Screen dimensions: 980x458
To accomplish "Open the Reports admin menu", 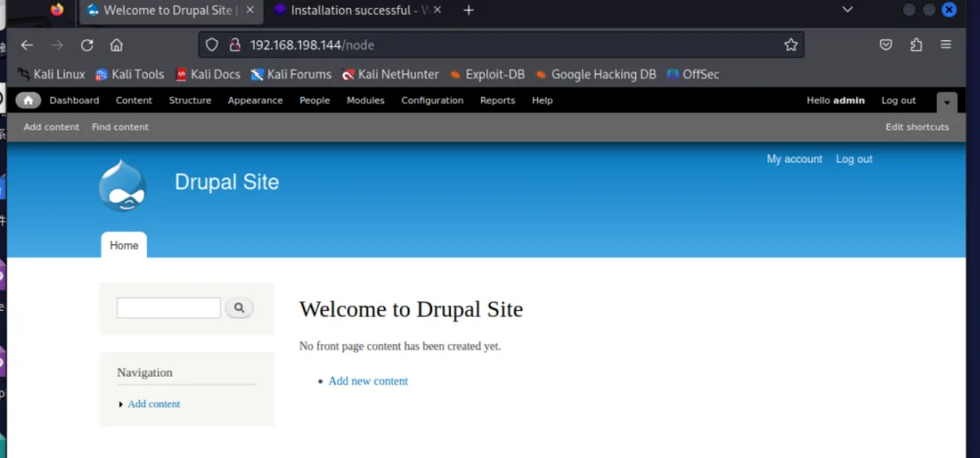I will (498, 100).
